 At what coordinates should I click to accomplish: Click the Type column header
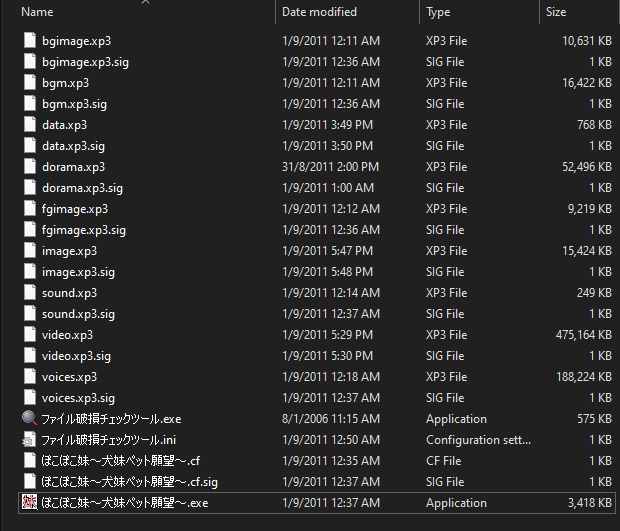point(438,12)
